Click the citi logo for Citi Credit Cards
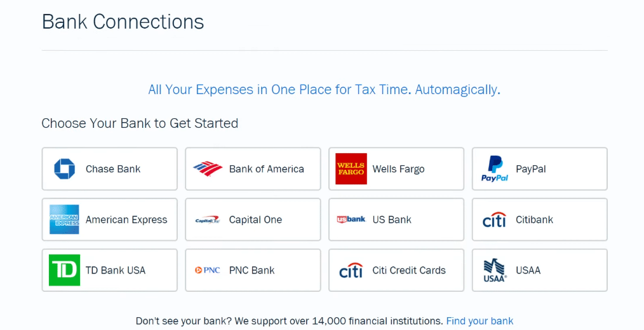Viewport: 644px width, 330px height. coord(351,270)
